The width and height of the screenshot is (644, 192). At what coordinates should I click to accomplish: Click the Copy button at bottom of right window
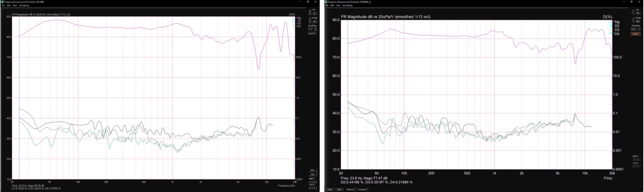click(x=330, y=190)
